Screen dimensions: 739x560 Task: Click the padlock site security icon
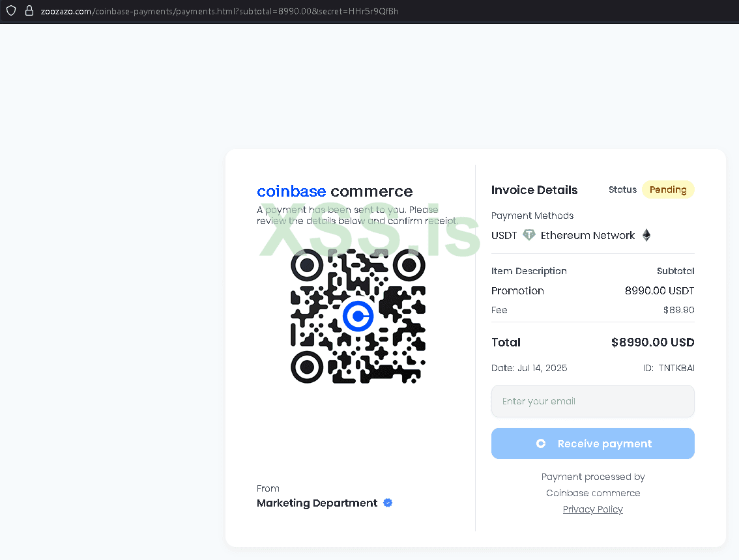click(x=29, y=10)
